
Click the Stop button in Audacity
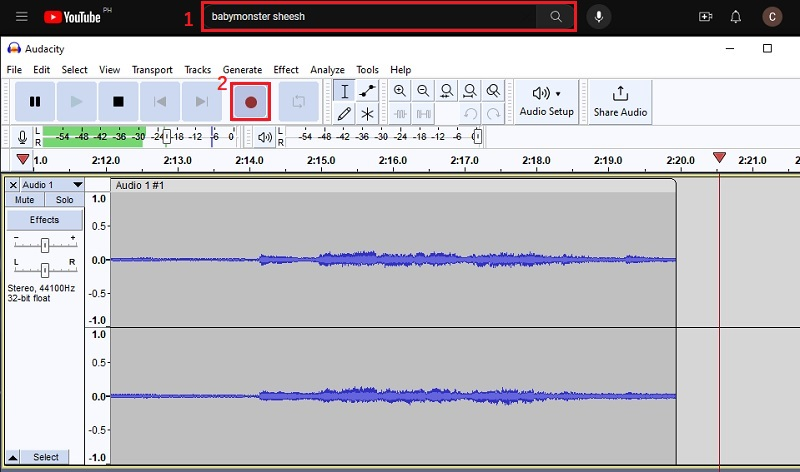(x=118, y=102)
